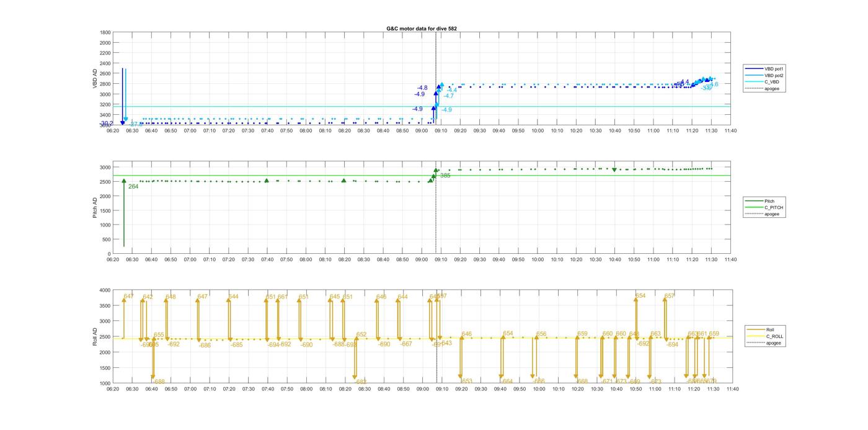Click the '-664' roll annotation
The width and height of the screenshot is (868, 430).
[x=507, y=382]
